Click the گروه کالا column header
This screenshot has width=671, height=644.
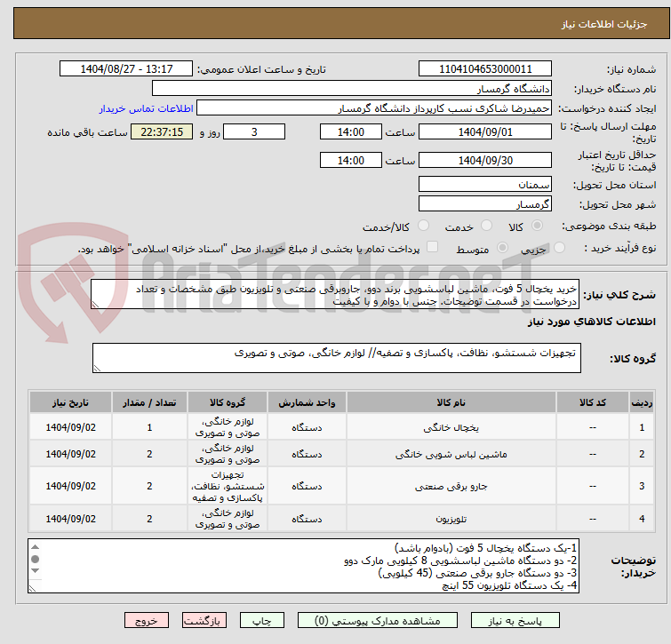228,402
